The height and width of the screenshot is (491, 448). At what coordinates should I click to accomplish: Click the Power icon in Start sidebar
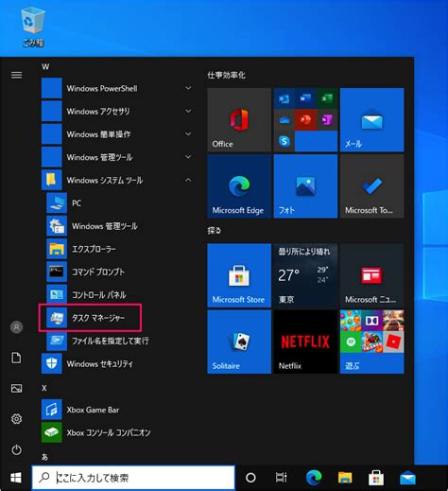[x=16, y=449]
